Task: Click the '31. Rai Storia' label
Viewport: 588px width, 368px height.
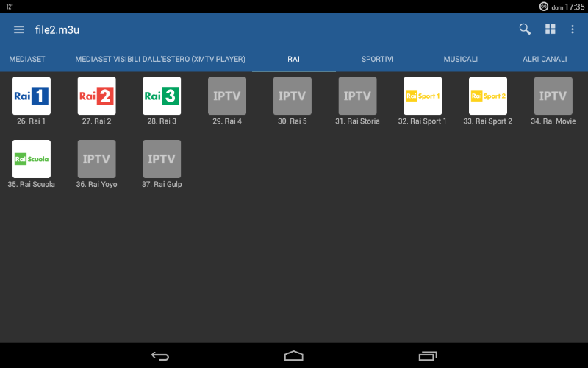Action: (x=357, y=121)
